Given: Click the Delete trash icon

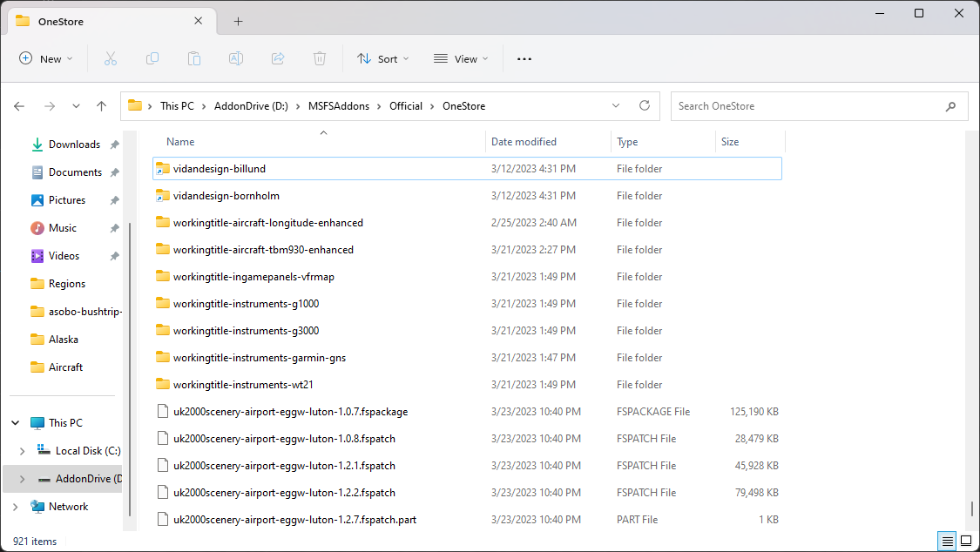Looking at the screenshot, I should 320,58.
